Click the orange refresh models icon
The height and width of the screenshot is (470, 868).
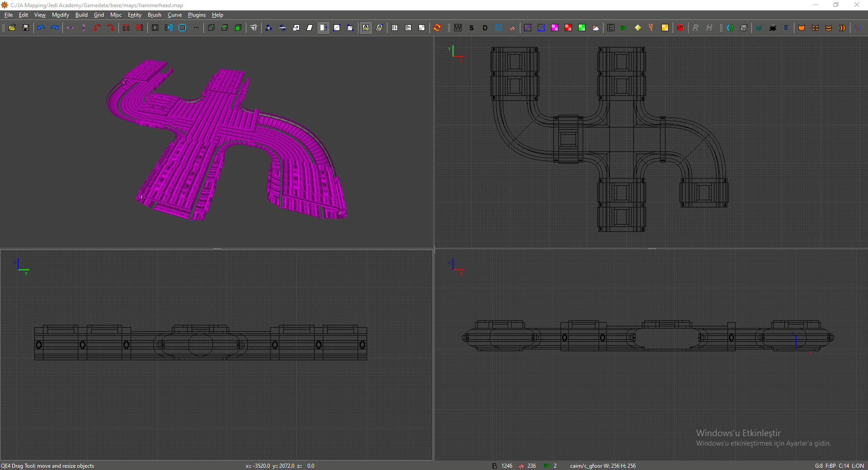pos(437,28)
